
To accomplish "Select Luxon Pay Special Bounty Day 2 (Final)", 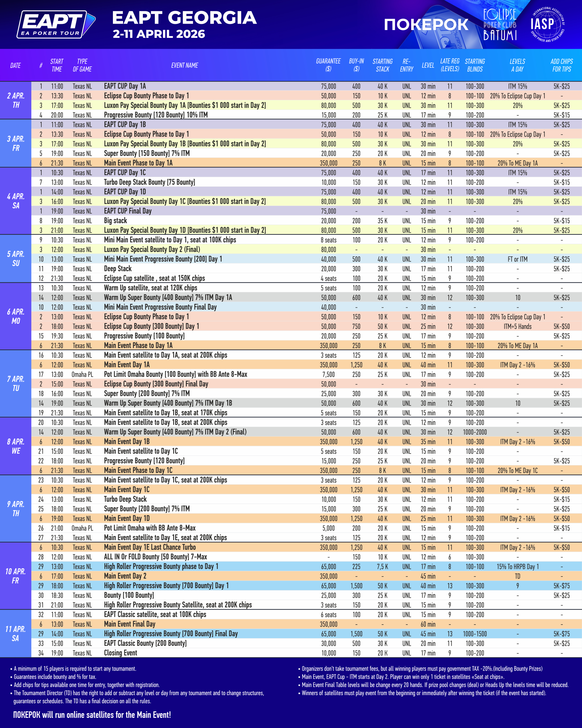I will [x=152, y=250].
